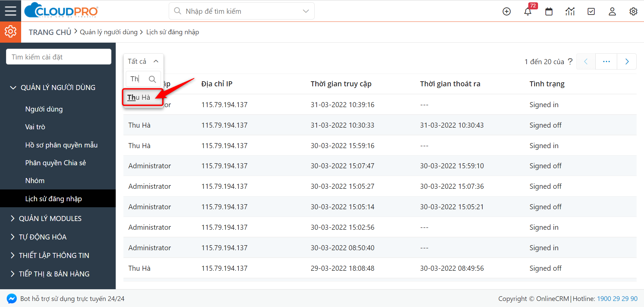
Task: Click Thu Hà in row accessed 30-03-2022 15:59:16
Action: click(x=139, y=146)
